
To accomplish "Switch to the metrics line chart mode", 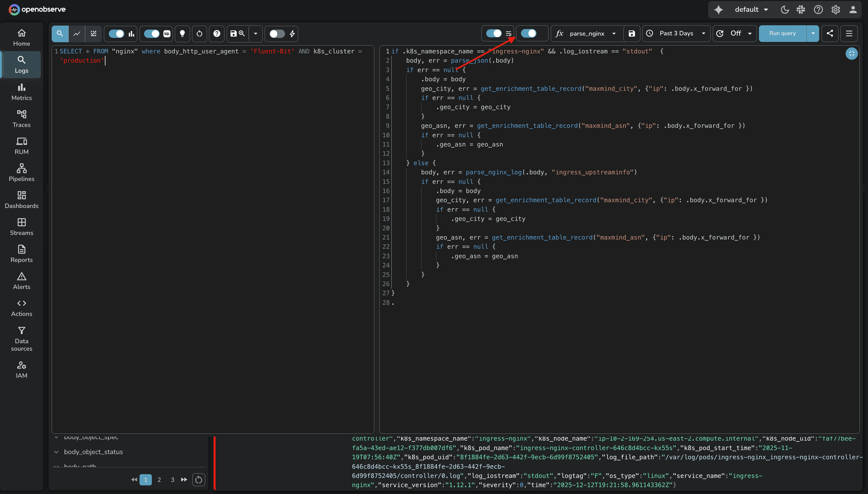I will coord(77,34).
